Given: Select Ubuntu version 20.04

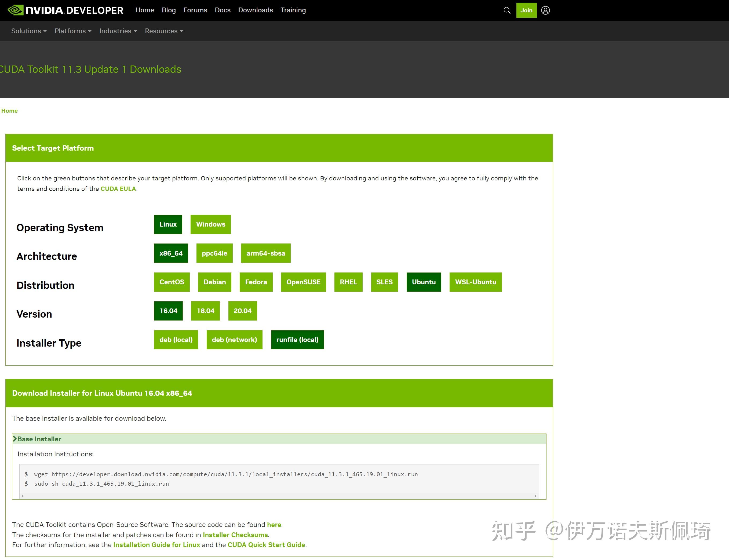Looking at the screenshot, I should tap(243, 310).
